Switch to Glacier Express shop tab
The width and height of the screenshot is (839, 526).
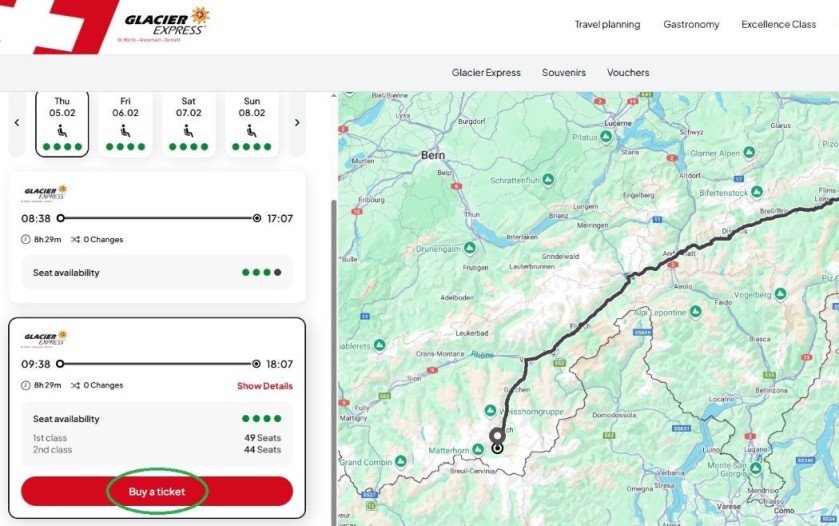(x=486, y=73)
